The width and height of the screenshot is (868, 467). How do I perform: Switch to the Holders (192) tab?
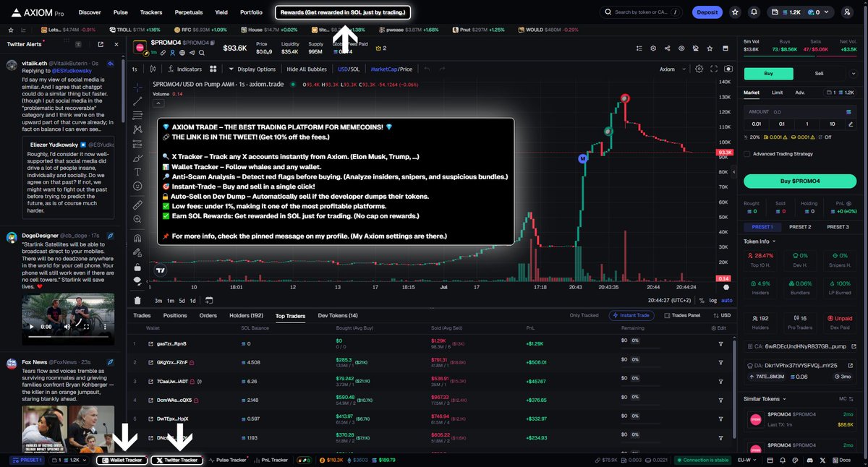point(247,315)
